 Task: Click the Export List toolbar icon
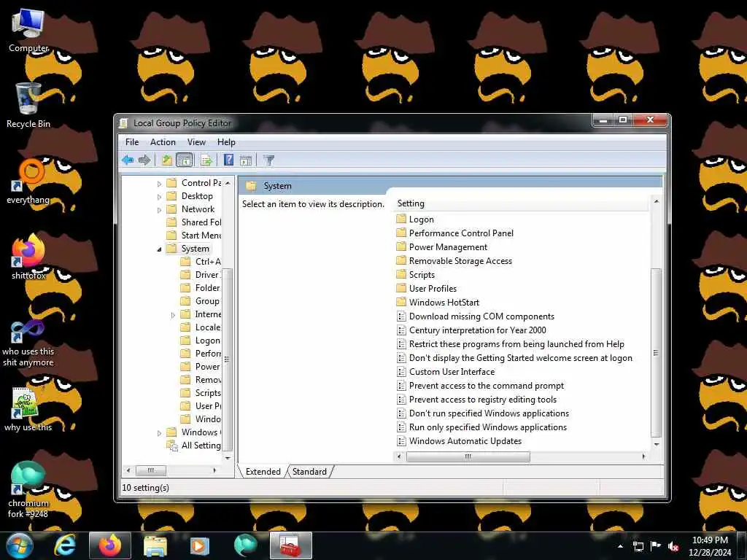pyautogui.click(x=206, y=160)
